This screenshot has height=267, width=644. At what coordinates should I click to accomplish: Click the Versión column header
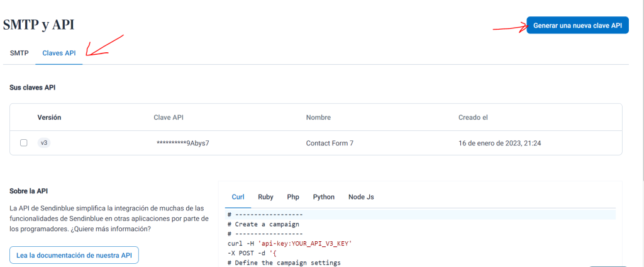click(49, 117)
